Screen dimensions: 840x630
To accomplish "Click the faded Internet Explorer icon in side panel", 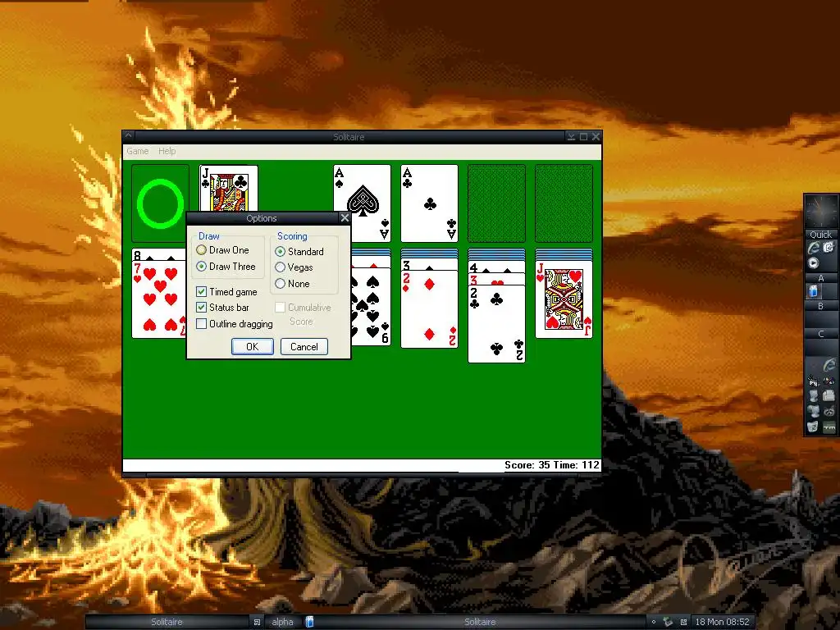I will pyautogui.click(x=830, y=365).
